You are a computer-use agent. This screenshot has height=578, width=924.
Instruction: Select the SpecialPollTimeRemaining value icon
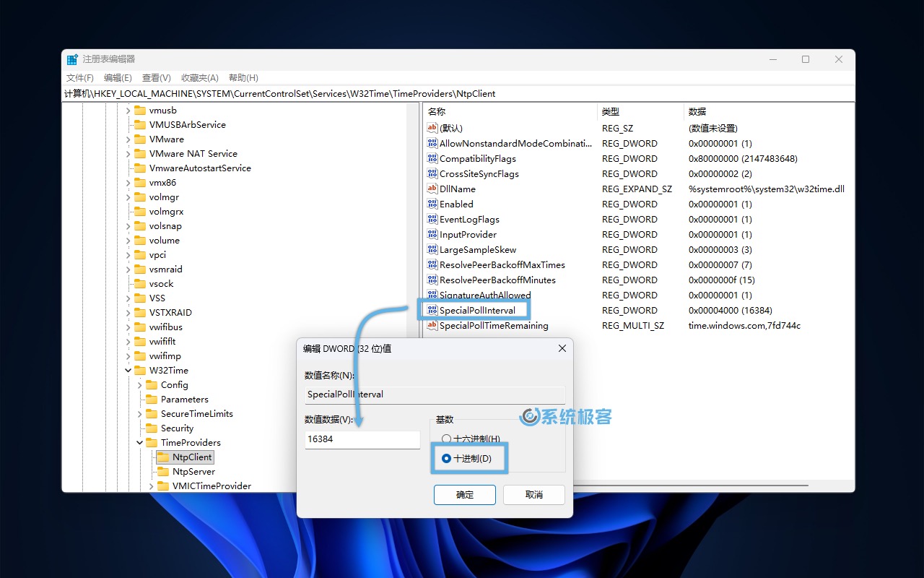pyautogui.click(x=432, y=325)
